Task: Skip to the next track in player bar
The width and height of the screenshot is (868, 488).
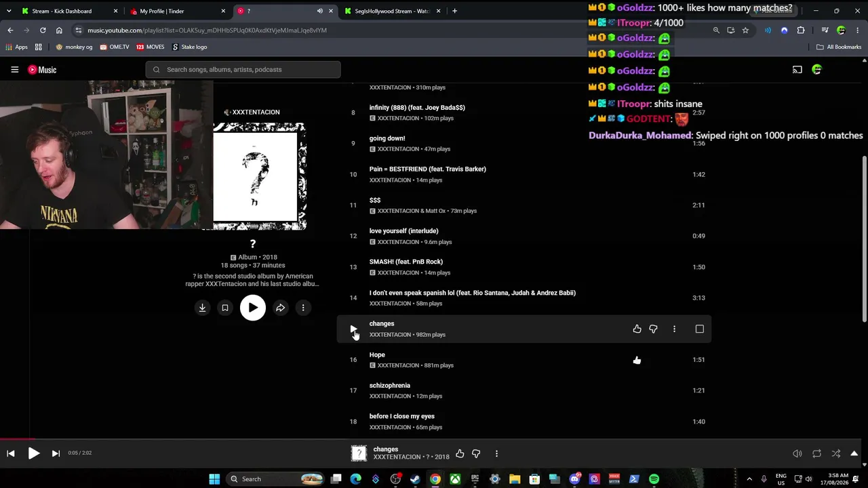Action: [x=56, y=453]
